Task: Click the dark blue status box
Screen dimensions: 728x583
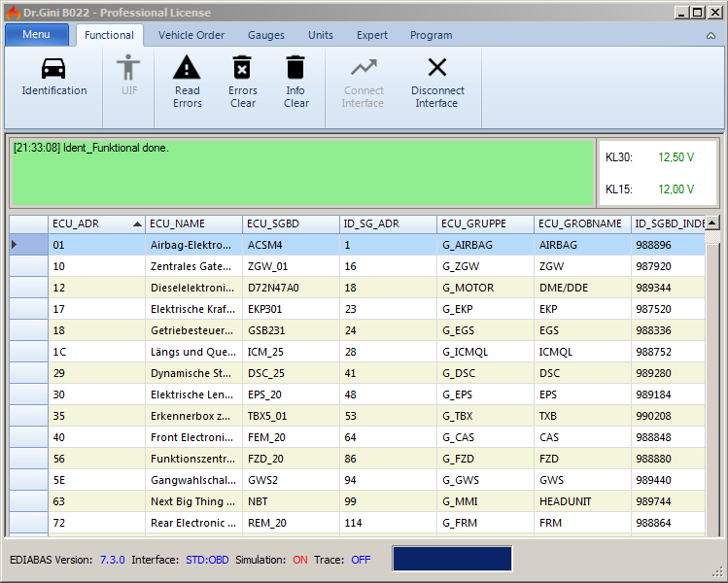Action: [452, 559]
